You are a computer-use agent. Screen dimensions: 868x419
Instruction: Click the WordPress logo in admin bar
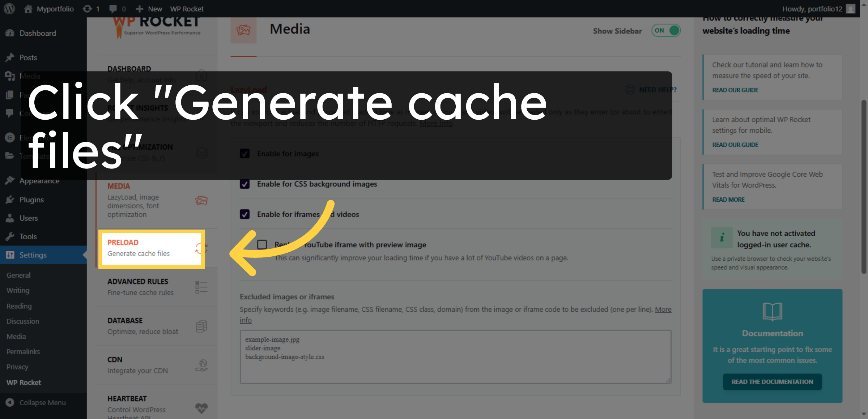coord(9,8)
